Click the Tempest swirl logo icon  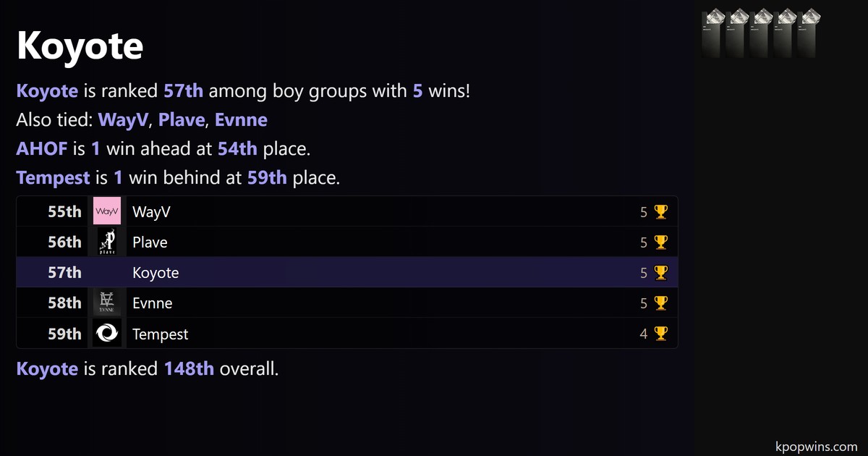pyautogui.click(x=107, y=334)
